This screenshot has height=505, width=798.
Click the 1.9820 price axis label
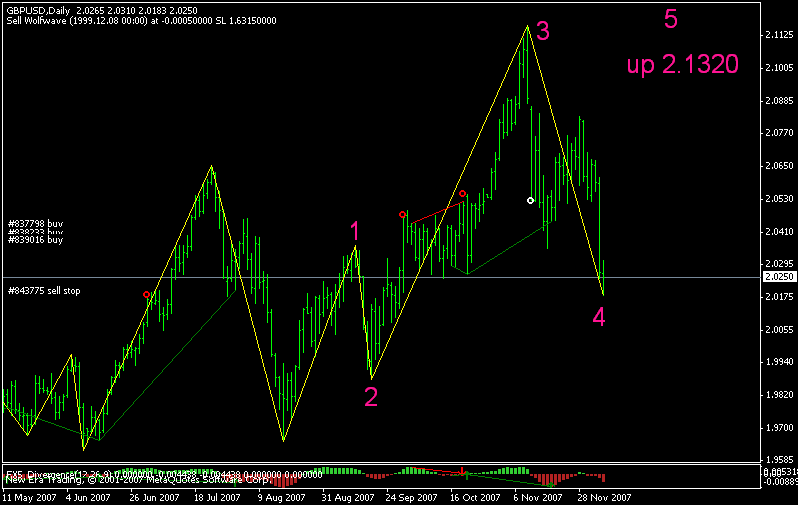tap(779, 395)
